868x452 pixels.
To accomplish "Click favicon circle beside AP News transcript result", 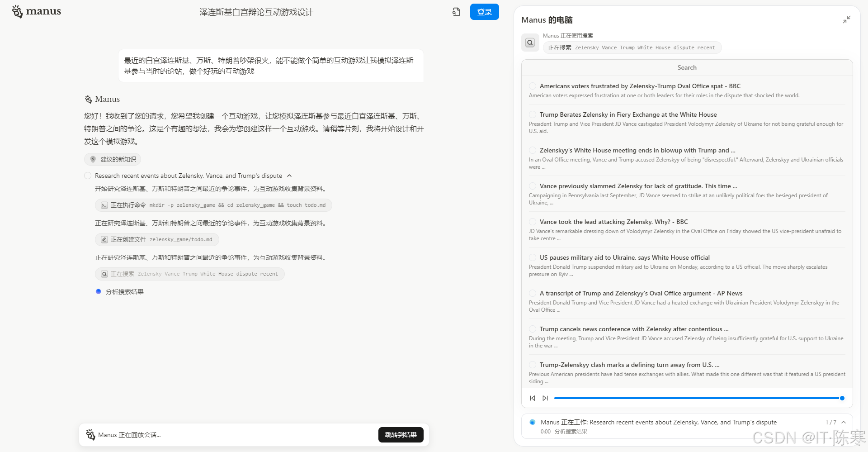I will (533, 293).
